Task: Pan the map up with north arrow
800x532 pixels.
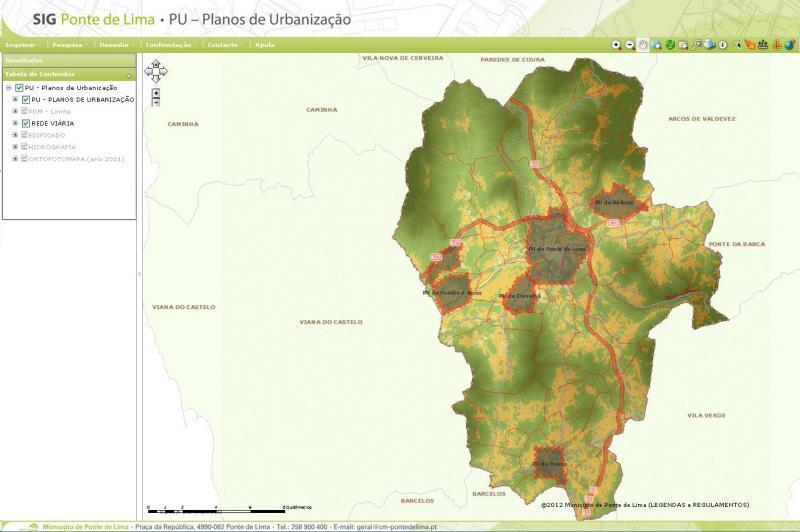Action: (x=155, y=65)
